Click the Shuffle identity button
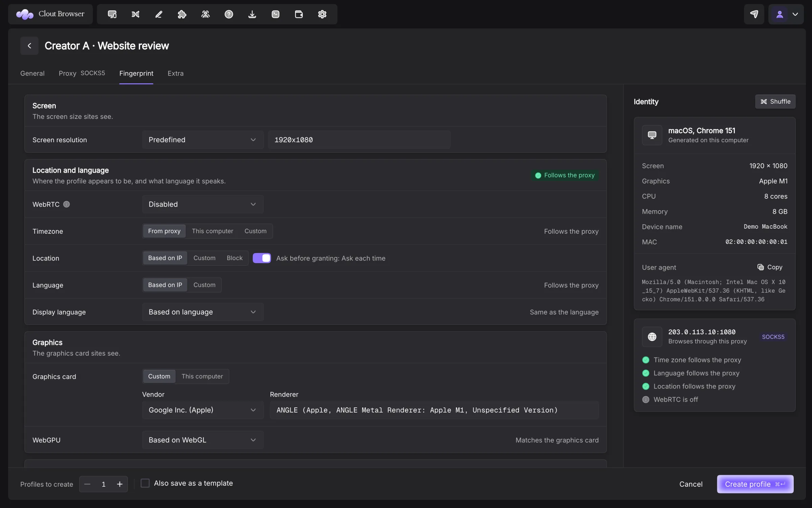Screen dimensions: 812x508 click(x=775, y=102)
